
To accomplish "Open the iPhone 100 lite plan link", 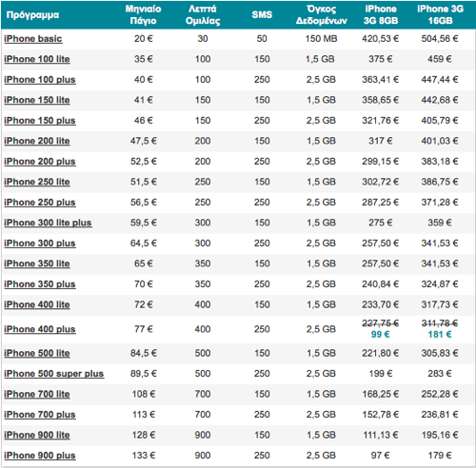I will tap(37, 59).
